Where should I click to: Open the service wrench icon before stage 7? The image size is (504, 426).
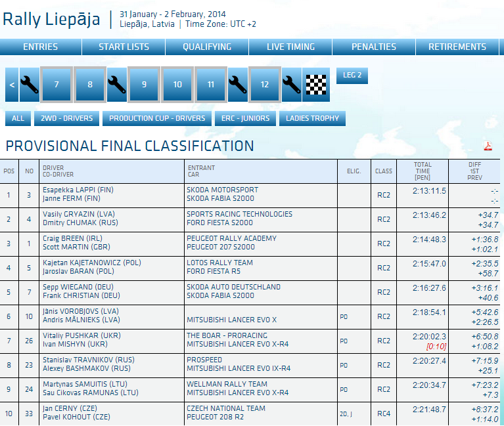tap(30, 85)
